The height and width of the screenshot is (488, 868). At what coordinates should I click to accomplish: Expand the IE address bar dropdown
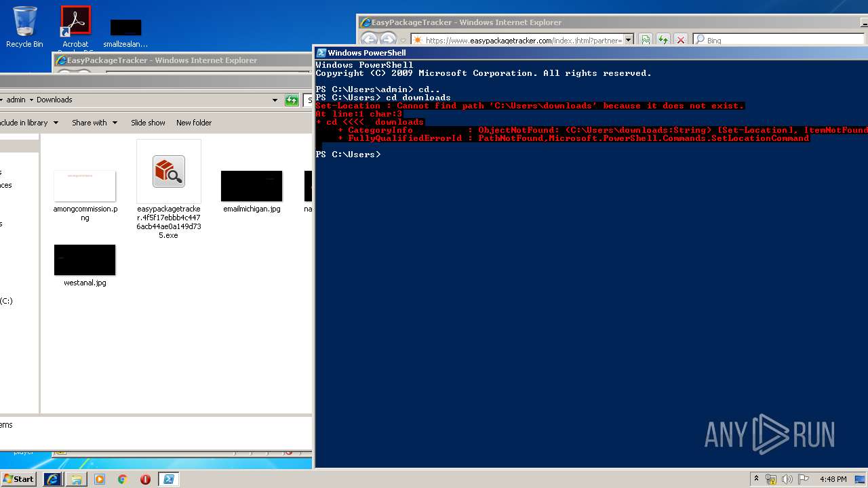[628, 40]
